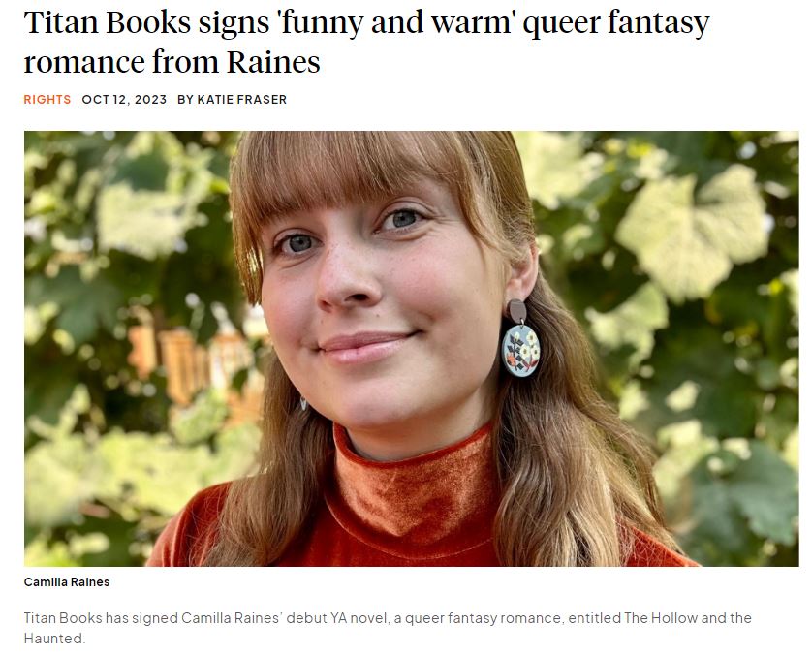The height and width of the screenshot is (657, 812).
Task: Click the floral round earring in photo
Action: pos(521,351)
